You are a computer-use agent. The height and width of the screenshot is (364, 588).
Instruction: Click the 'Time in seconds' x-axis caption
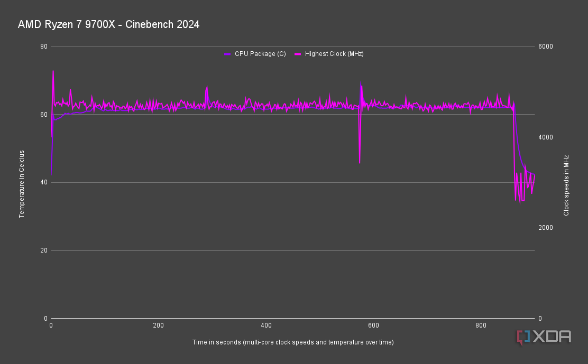[293, 342]
